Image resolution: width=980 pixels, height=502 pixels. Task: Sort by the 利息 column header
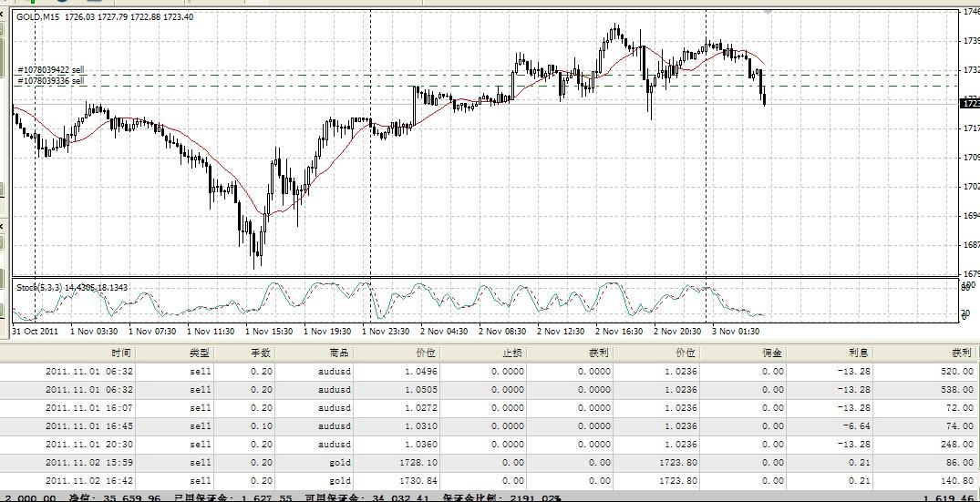point(860,353)
